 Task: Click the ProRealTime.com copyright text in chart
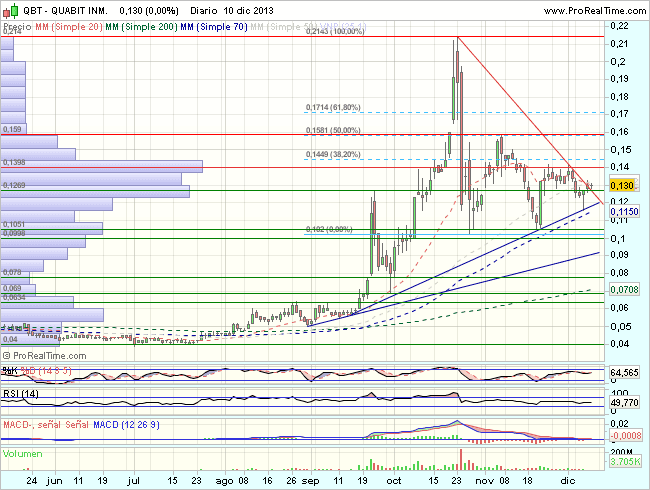pyautogui.click(x=45, y=356)
